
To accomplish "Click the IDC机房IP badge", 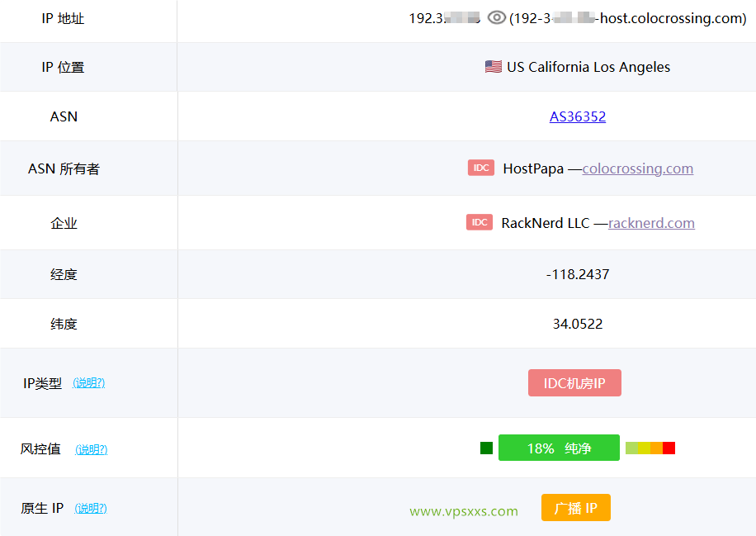I will 574,383.
